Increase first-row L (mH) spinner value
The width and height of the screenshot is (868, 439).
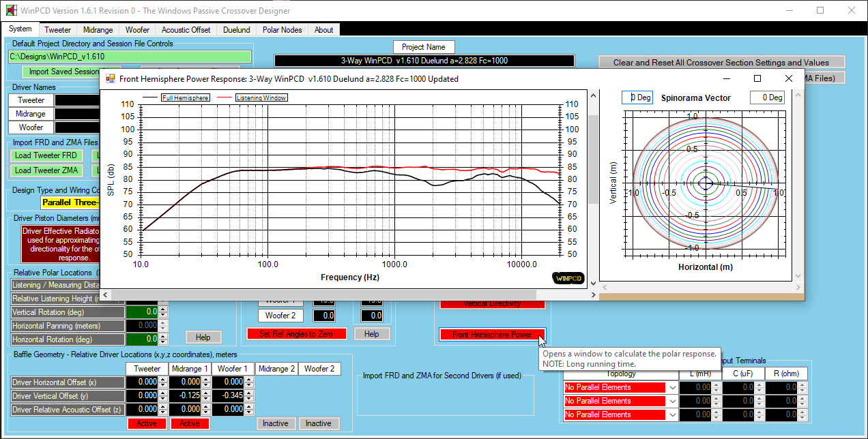tap(717, 384)
